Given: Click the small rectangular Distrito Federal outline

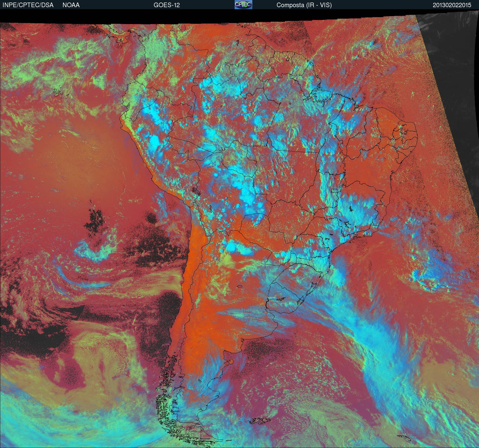Looking at the screenshot, I should (x=335, y=190).
